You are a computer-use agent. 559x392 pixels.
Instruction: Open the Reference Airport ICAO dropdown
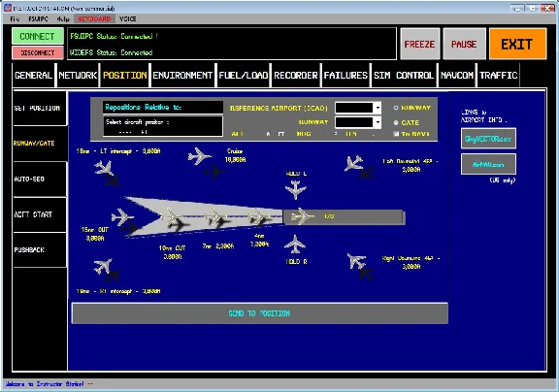[x=378, y=108]
